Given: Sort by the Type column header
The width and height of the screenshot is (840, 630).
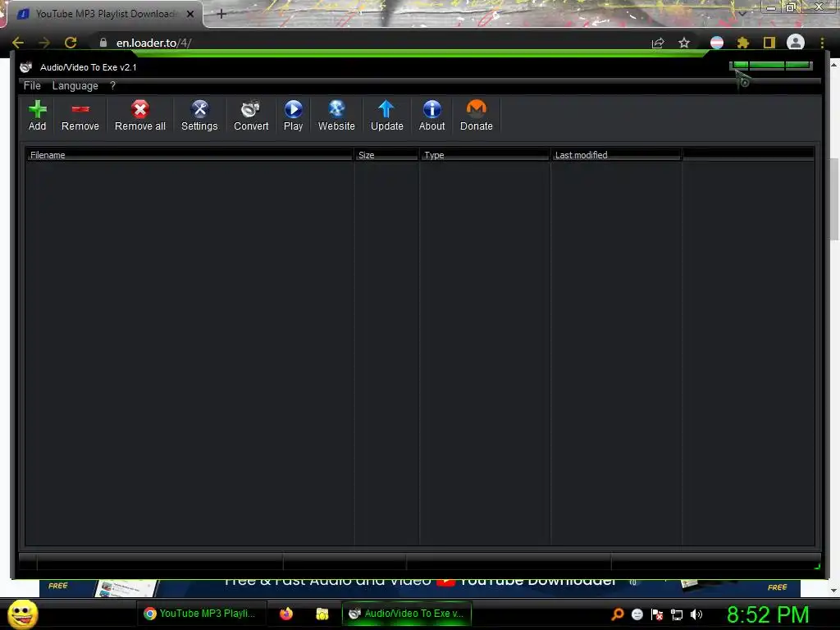Looking at the screenshot, I should coord(485,155).
